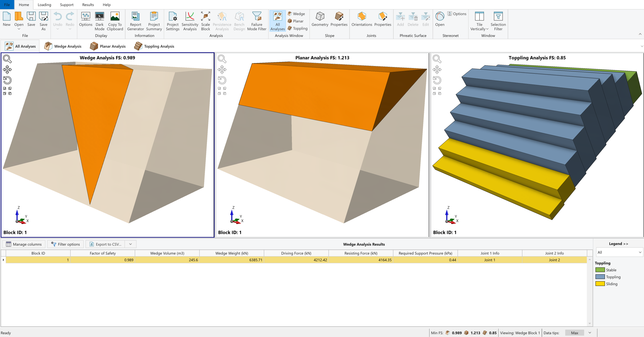
Task: Open the Selection Filter
Action: [x=498, y=21]
